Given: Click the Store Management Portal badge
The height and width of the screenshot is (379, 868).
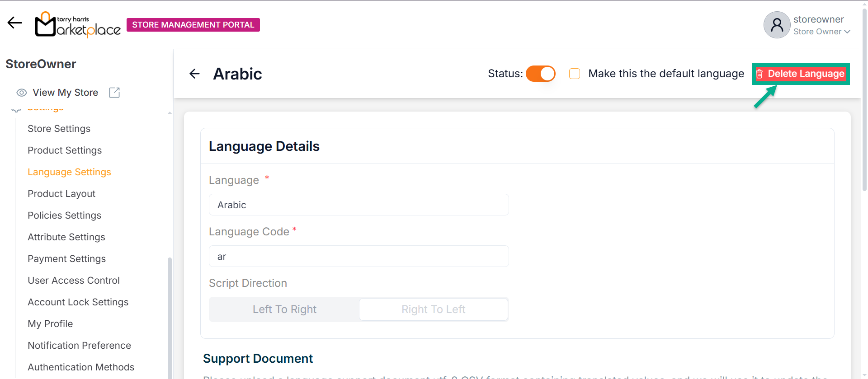Looking at the screenshot, I should click(193, 25).
